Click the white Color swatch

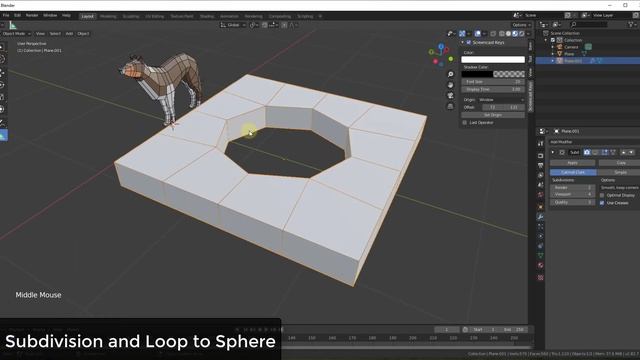pyautogui.click(x=493, y=60)
